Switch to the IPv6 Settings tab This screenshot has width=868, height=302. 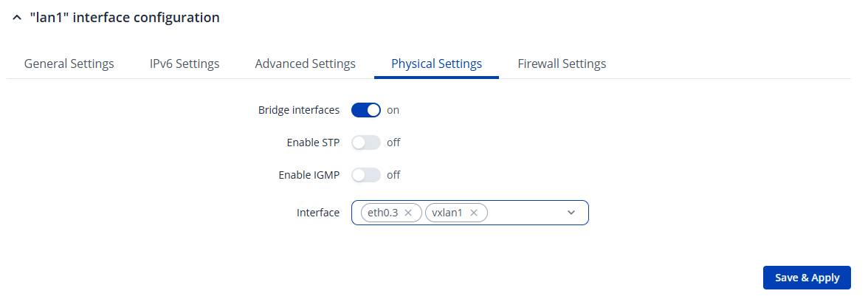click(x=185, y=64)
